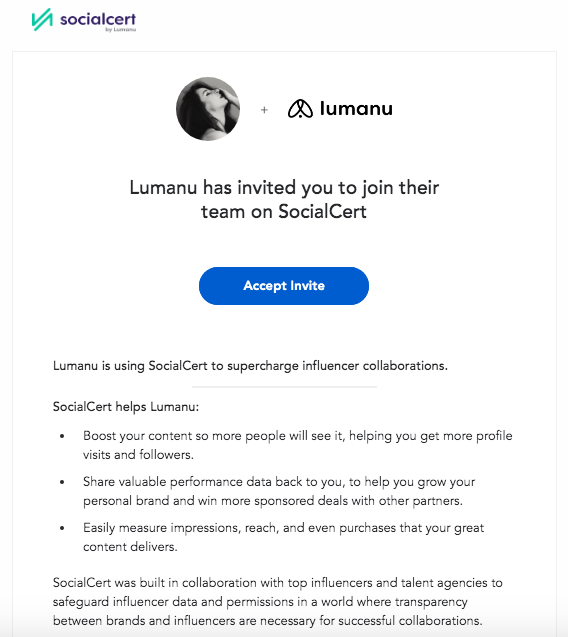568x637 pixels.
Task: Click the 'supercharge influencer collaborations' sentence
Action: [250, 366]
